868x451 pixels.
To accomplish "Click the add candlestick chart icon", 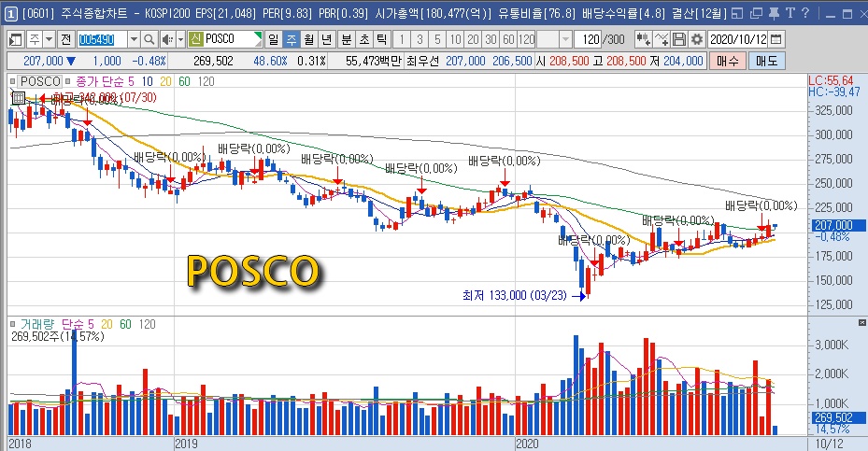I will (x=643, y=39).
